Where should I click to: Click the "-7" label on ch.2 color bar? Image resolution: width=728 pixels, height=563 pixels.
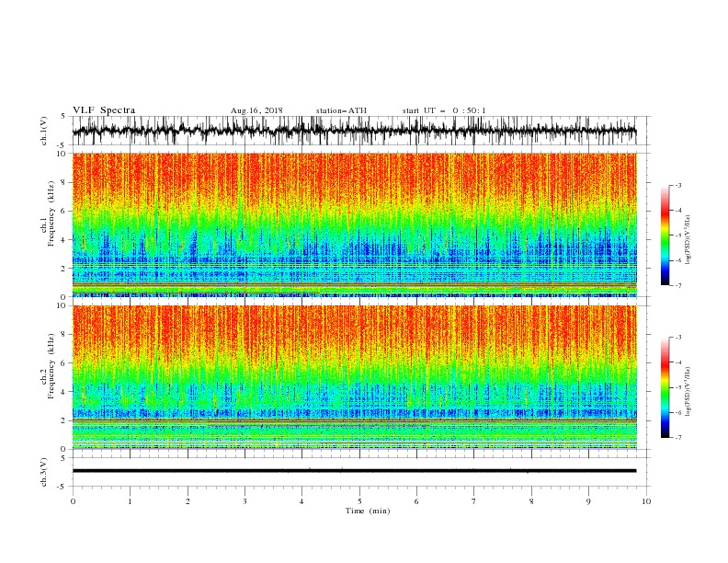(677, 438)
